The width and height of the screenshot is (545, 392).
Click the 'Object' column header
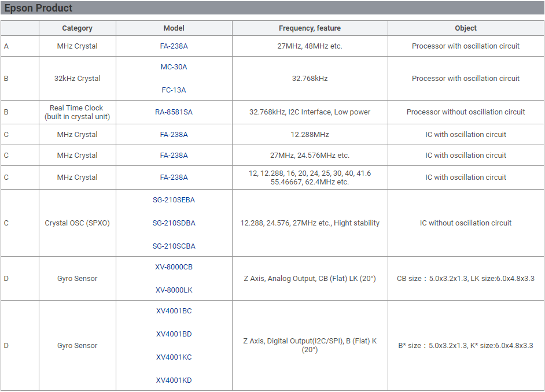pos(466,28)
